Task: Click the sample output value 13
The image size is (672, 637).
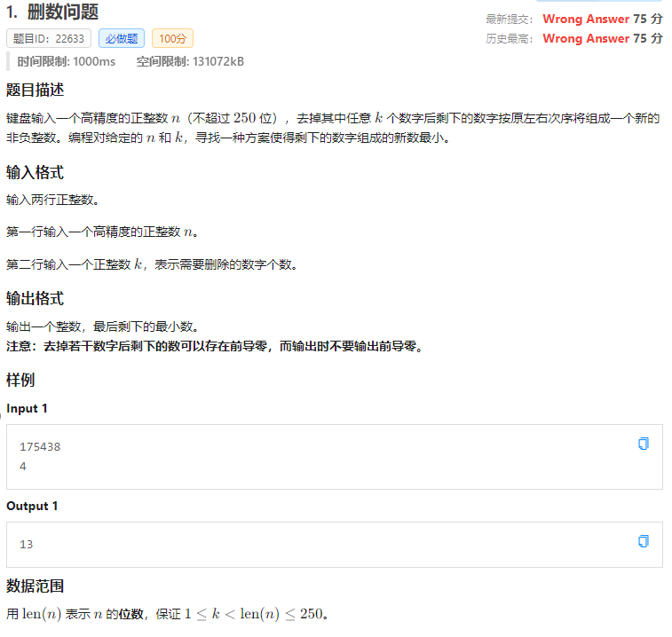Action: coord(27,544)
